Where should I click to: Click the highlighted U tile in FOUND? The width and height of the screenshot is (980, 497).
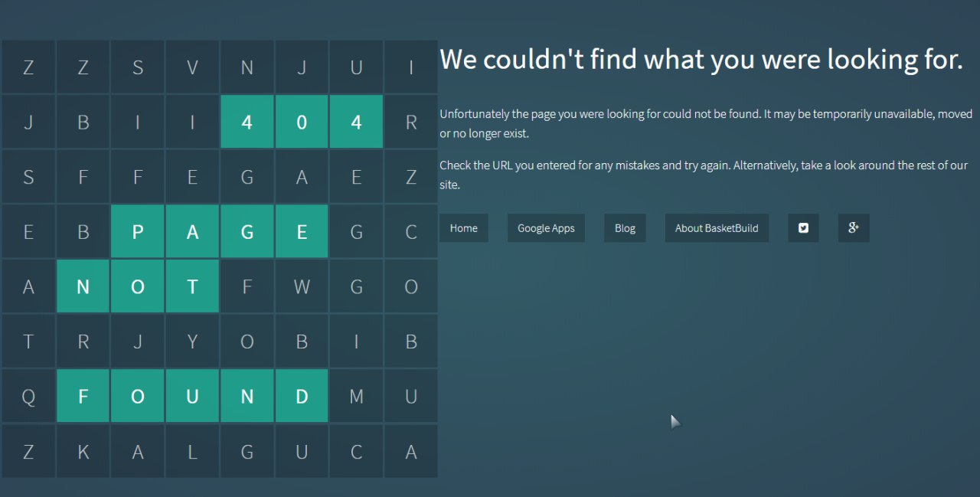click(192, 397)
